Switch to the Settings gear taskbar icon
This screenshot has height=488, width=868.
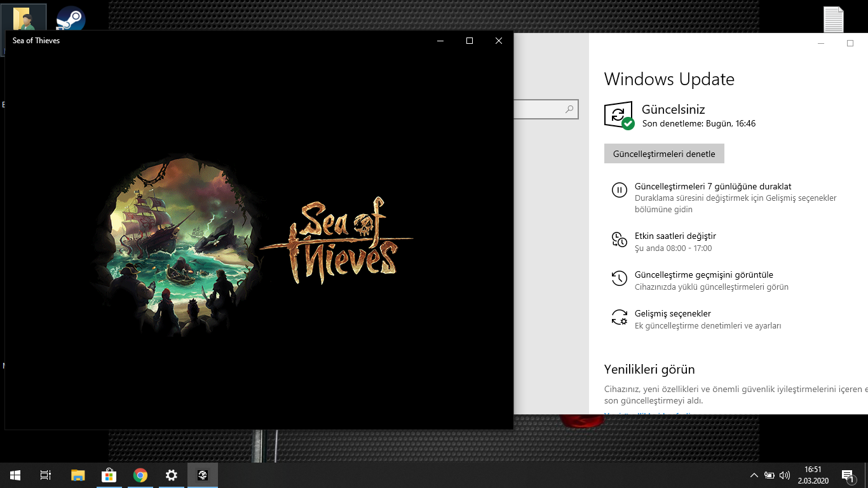tap(171, 475)
